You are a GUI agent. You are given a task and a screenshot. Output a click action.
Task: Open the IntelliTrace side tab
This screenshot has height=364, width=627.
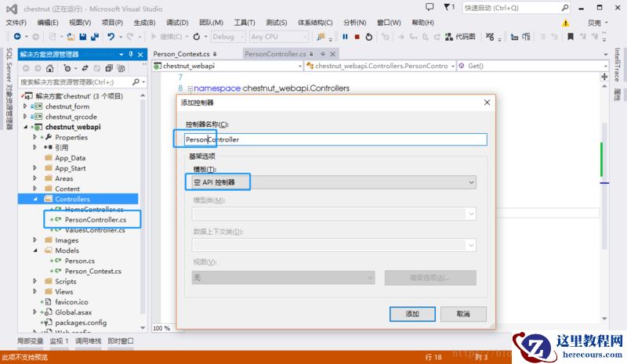(x=617, y=64)
